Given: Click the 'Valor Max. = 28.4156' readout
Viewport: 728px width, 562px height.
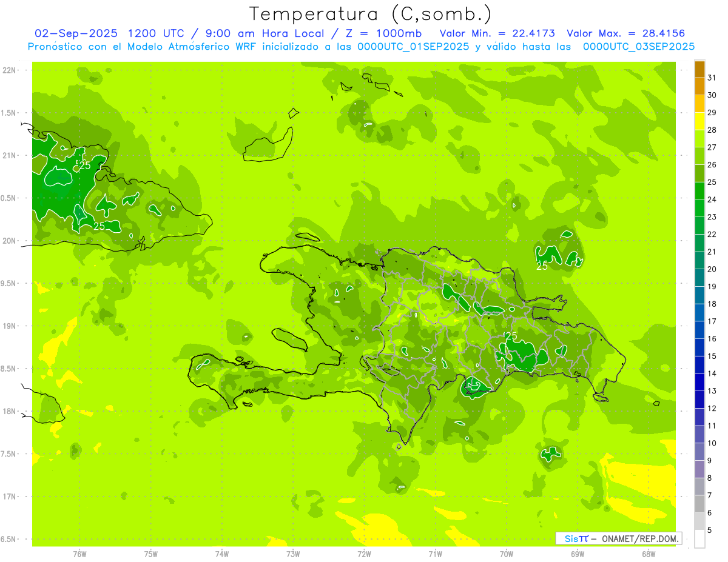Looking at the screenshot, I should (x=626, y=33).
